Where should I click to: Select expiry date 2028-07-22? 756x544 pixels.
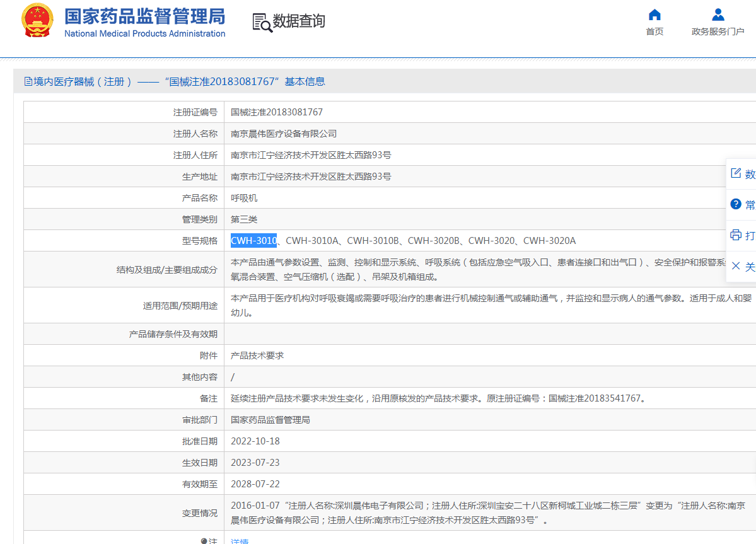coord(255,484)
